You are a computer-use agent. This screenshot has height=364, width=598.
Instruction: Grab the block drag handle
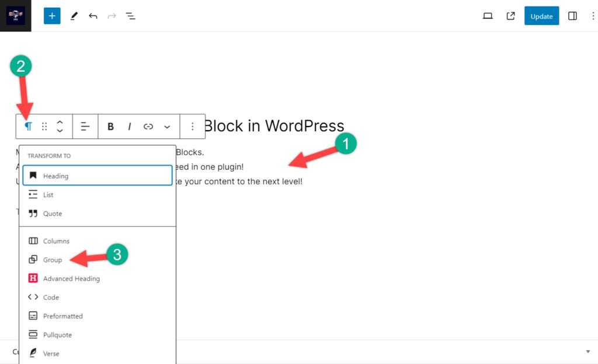click(x=44, y=127)
